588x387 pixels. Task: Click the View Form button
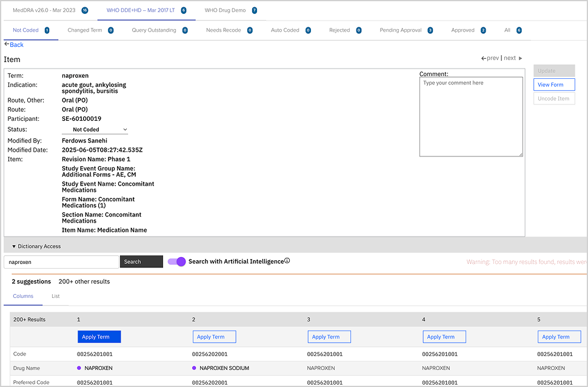click(553, 84)
